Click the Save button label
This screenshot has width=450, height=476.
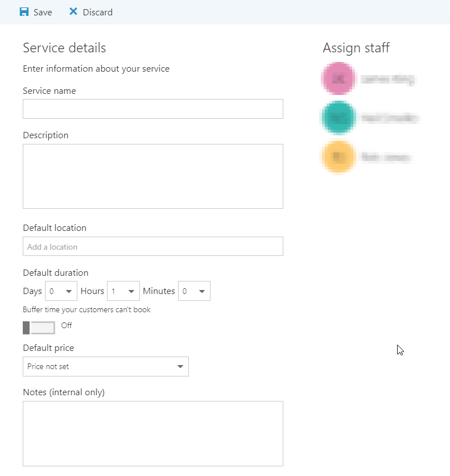click(43, 12)
